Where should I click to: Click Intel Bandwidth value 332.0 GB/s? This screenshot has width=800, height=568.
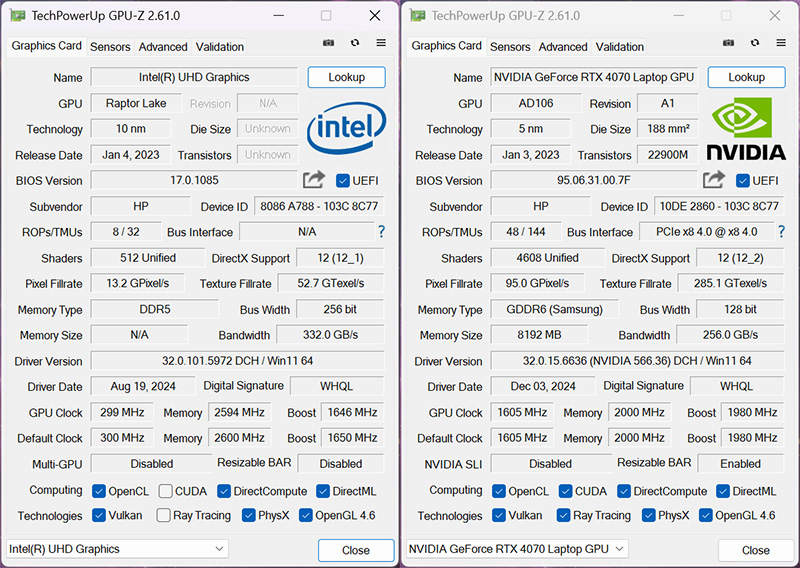pyautogui.click(x=330, y=335)
